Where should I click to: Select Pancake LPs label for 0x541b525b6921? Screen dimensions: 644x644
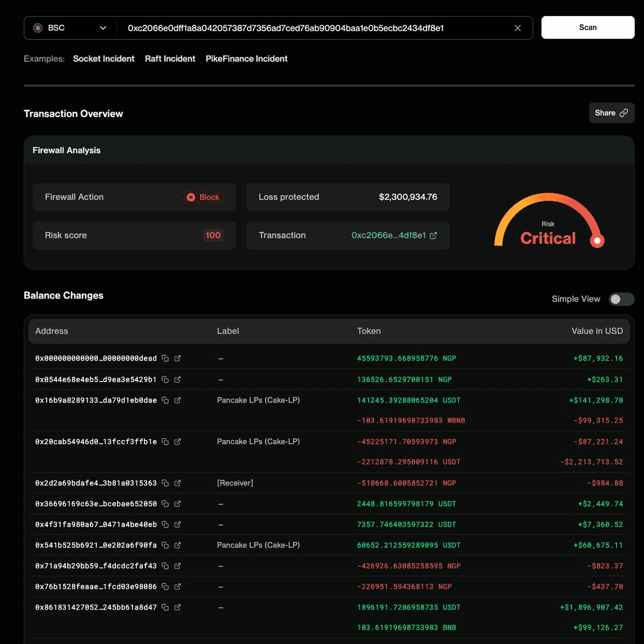point(258,545)
